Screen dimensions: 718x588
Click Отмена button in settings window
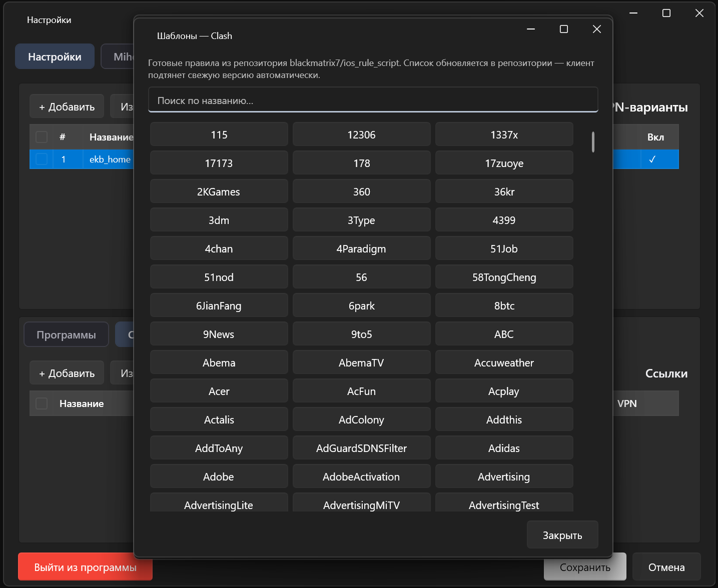(666, 567)
